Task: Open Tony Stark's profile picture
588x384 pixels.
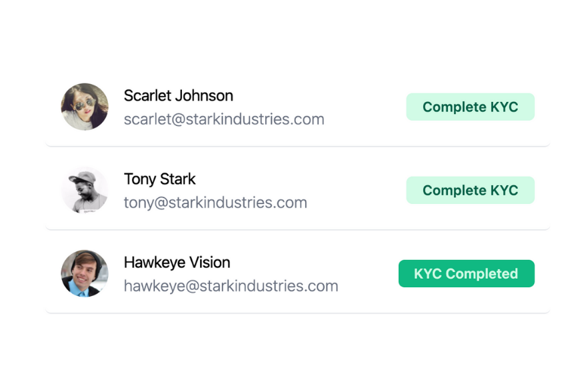Action: (x=85, y=190)
